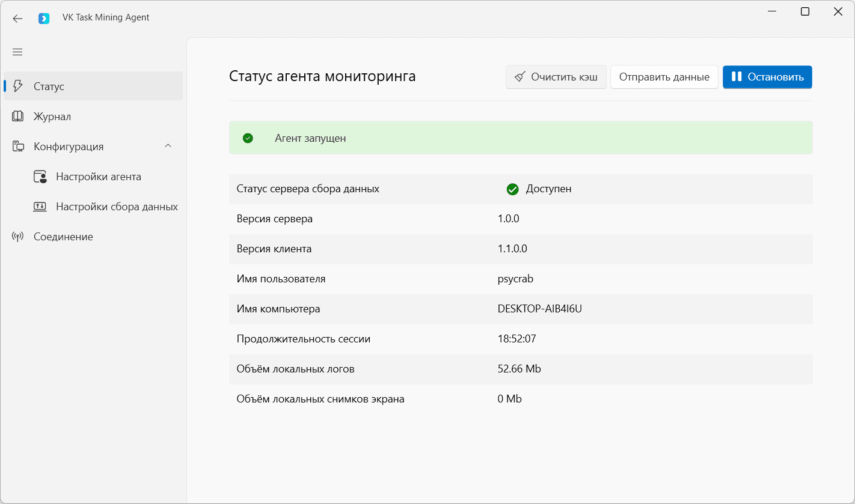Click the Очистить кэш button
Image resolution: width=855 pixels, height=504 pixels.
coord(556,77)
